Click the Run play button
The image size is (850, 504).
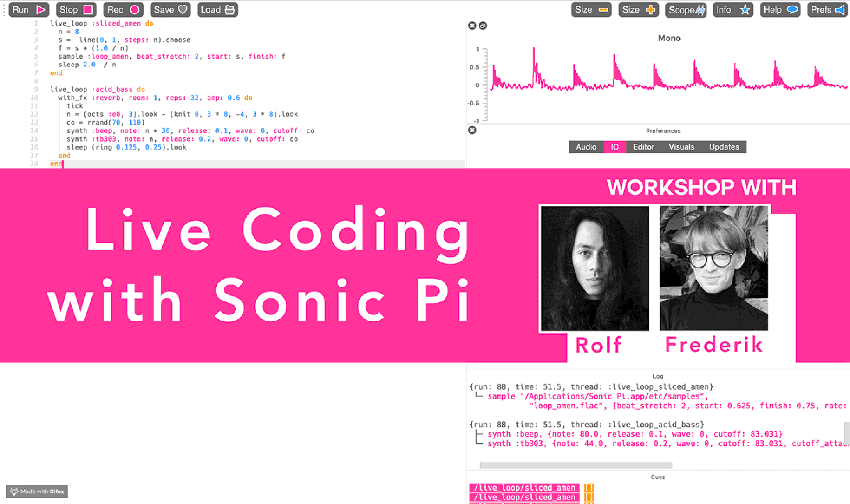pos(29,10)
